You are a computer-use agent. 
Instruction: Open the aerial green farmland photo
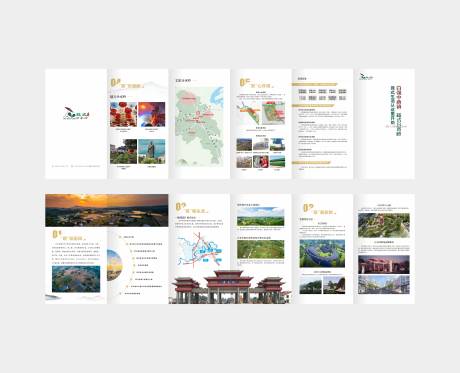pos(261,249)
